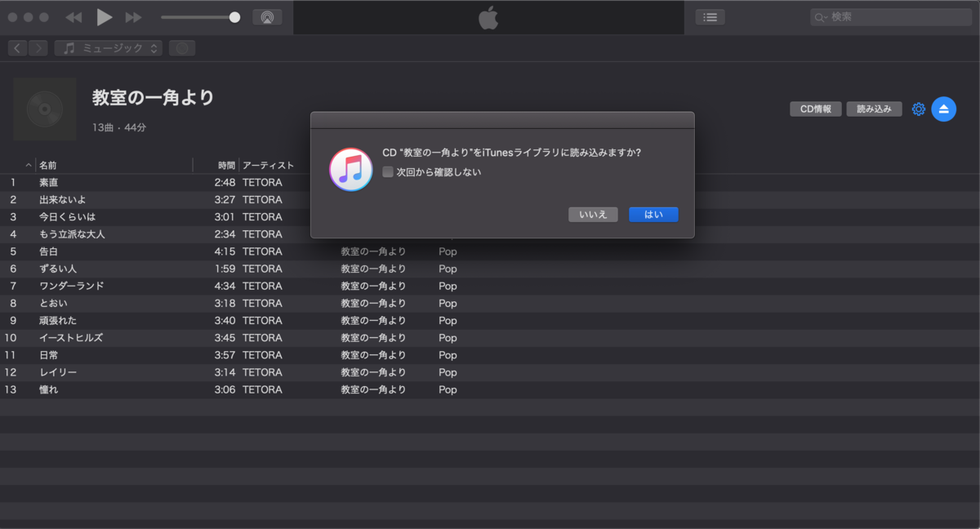
Task: Open the ミュージック media kind dropdown
Action: click(109, 47)
